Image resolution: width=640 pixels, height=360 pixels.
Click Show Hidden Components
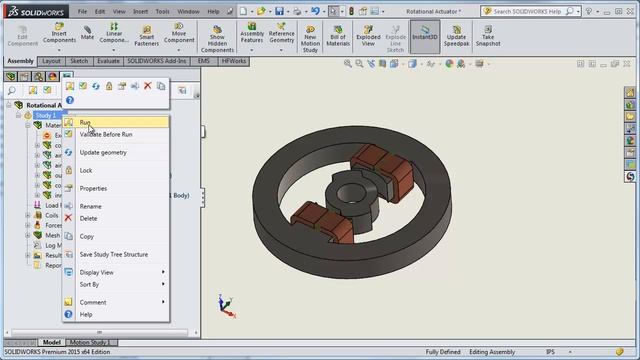217,39
